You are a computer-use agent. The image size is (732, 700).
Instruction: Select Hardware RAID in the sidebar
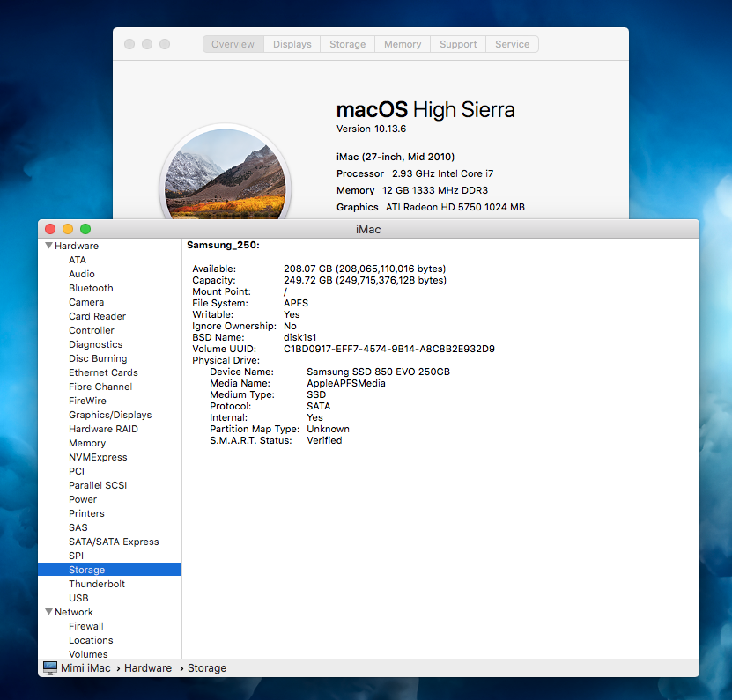click(x=103, y=429)
